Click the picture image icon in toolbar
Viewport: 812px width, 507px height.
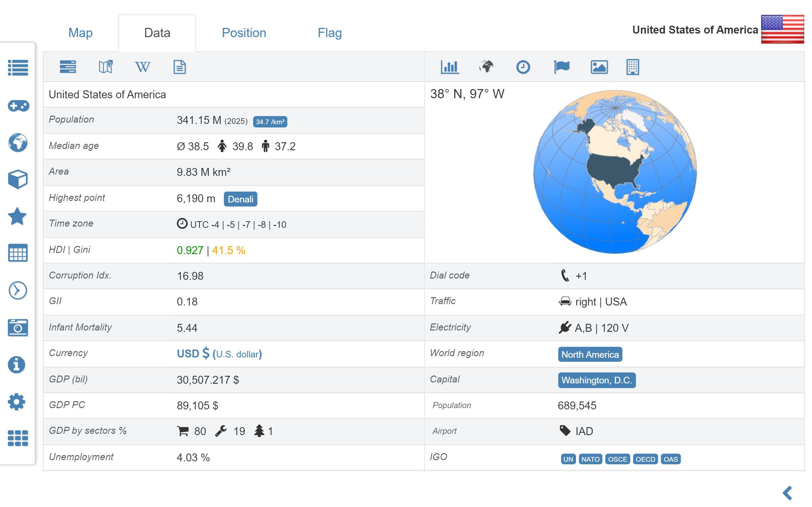(x=599, y=67)
